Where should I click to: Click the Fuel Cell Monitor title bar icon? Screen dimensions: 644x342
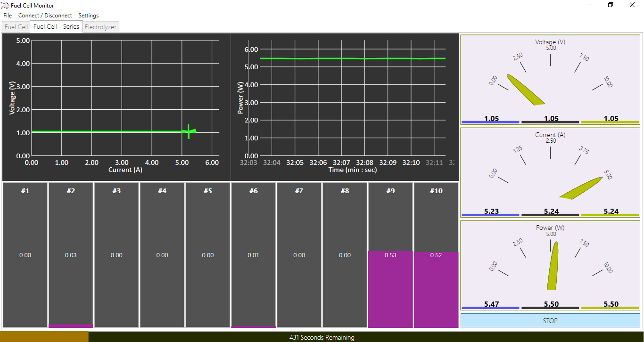click(x=5, y=5)
